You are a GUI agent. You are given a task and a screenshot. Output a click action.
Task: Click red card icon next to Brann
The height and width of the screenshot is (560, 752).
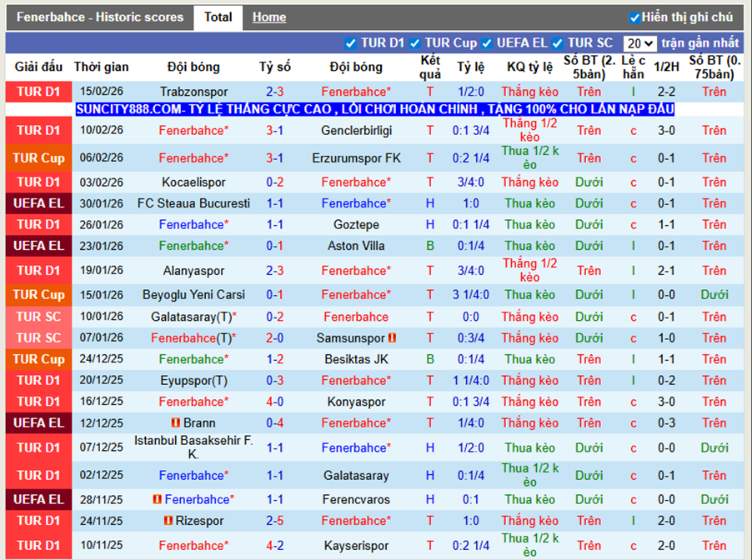(x=176, y=422)
